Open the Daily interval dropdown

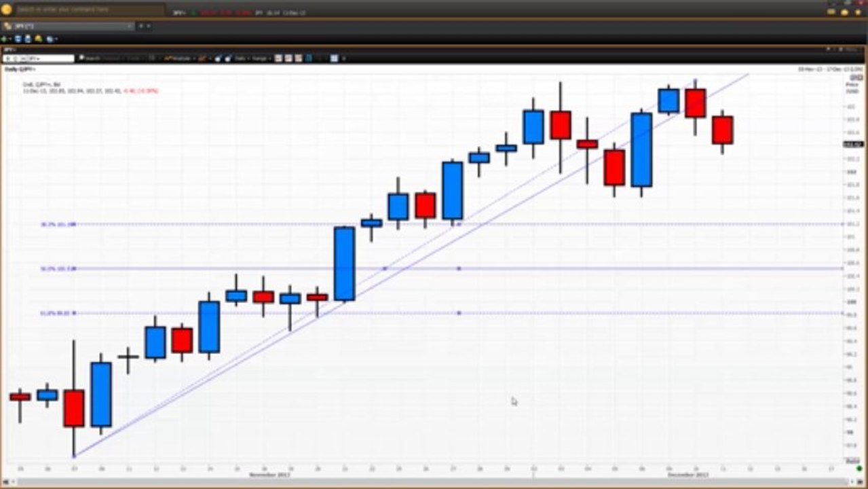pos(242,58)
